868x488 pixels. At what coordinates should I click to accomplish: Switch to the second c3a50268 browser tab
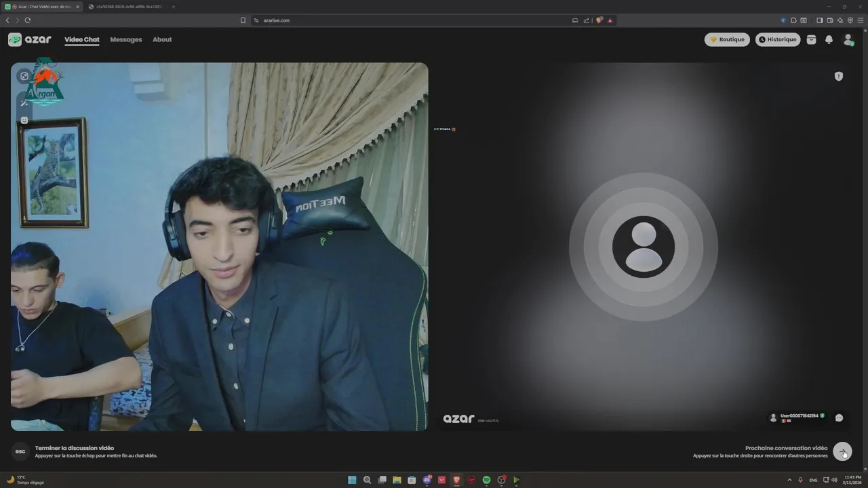[x=125, y=7]
